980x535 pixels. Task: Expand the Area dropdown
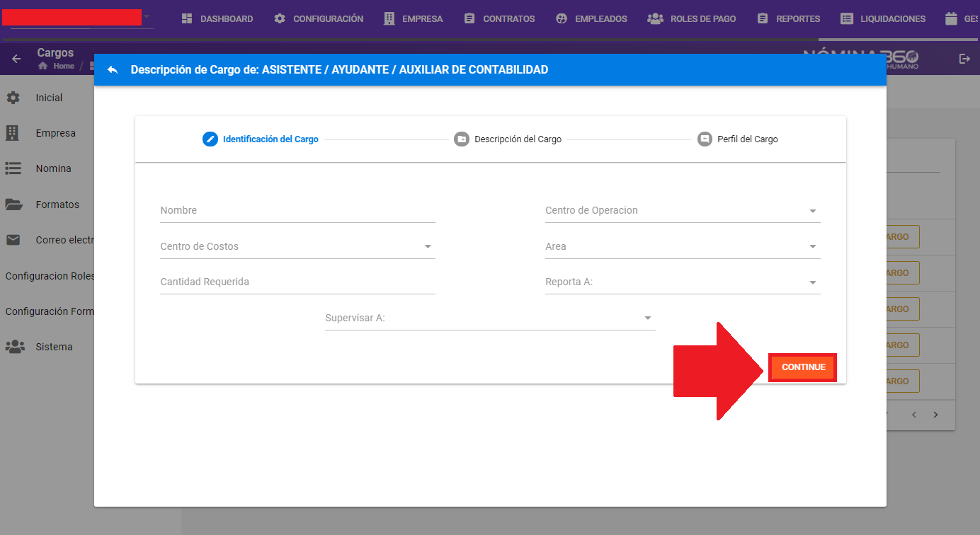[x=683, y=246]
